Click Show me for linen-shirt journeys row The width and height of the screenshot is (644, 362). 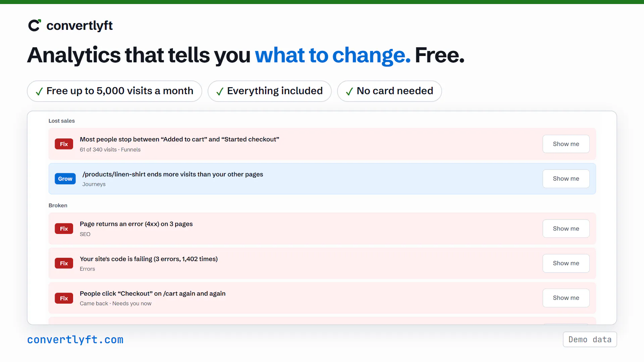click(x=566, y=179)
